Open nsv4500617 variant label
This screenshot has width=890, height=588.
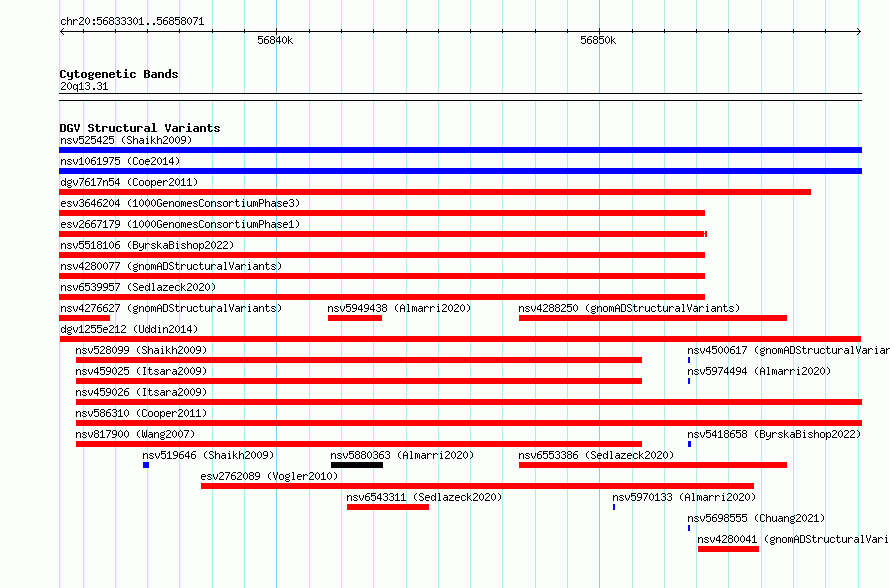[788, 350]
